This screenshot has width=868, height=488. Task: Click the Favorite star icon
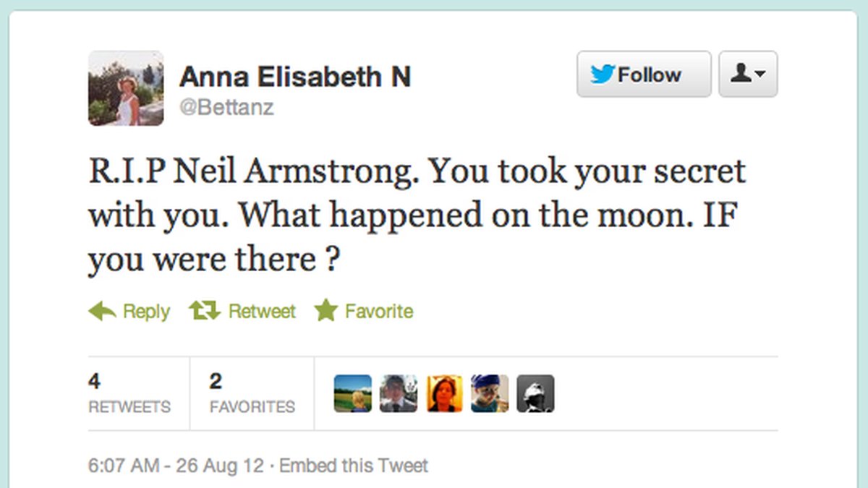pos(326,312)
